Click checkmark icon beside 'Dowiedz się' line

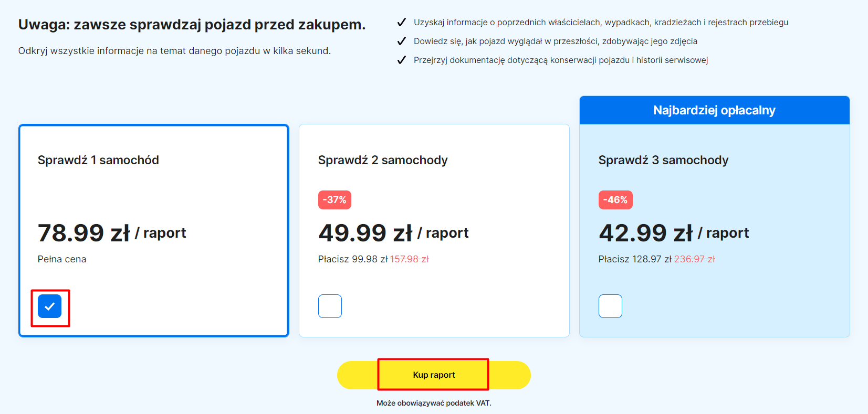tap(402, 41)
